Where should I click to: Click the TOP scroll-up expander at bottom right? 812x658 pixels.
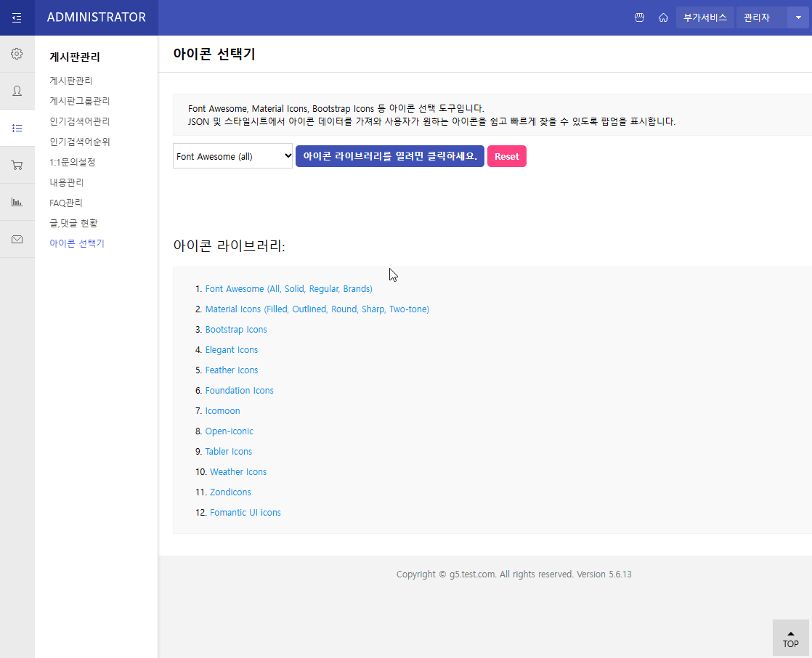point(790,638)
